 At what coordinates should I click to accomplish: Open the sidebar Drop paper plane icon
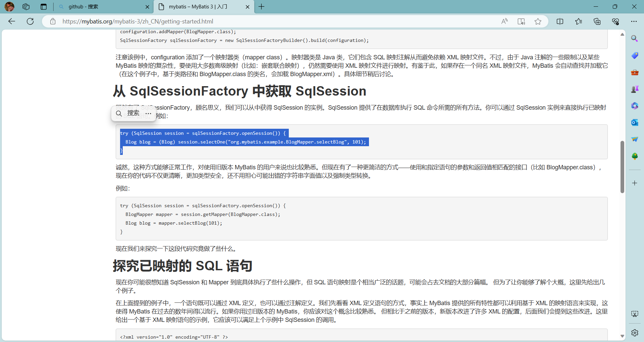[x=635, y=139]
